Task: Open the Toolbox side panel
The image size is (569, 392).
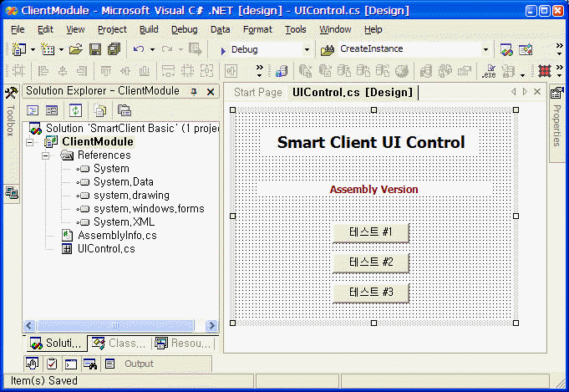Action: click(11, 113)
